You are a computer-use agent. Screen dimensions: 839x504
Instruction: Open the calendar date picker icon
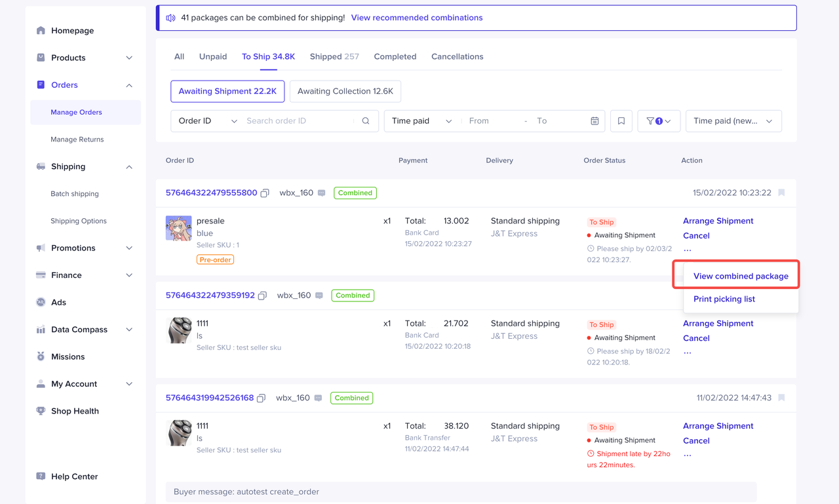[x=595, y=121]
